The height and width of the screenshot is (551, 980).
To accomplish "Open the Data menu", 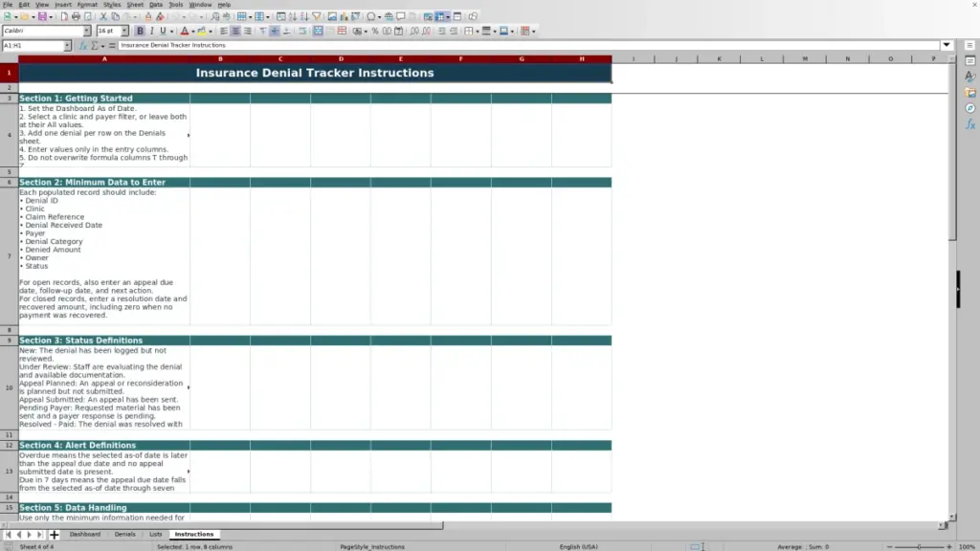I will tap(156, 5).
